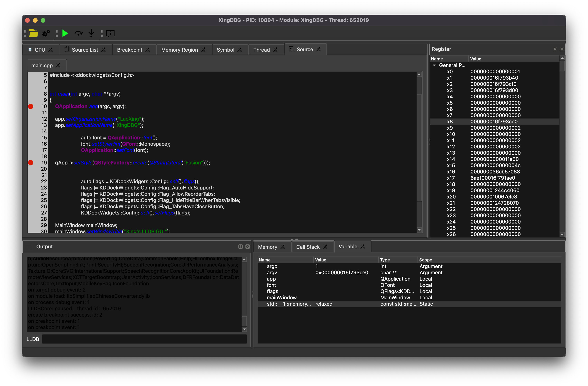This screenshot has height=386, width=588.
Task: Click the step into down-arrow icon
Action: tap(91, 33)
